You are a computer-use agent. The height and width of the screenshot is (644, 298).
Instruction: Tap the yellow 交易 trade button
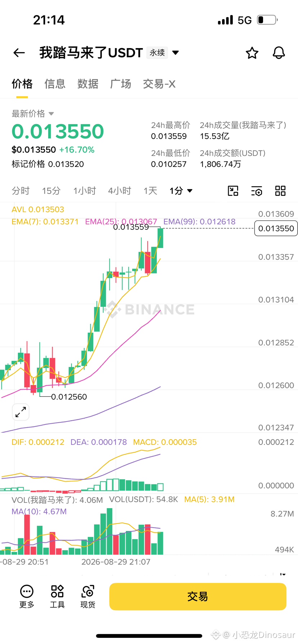[198, 597]
